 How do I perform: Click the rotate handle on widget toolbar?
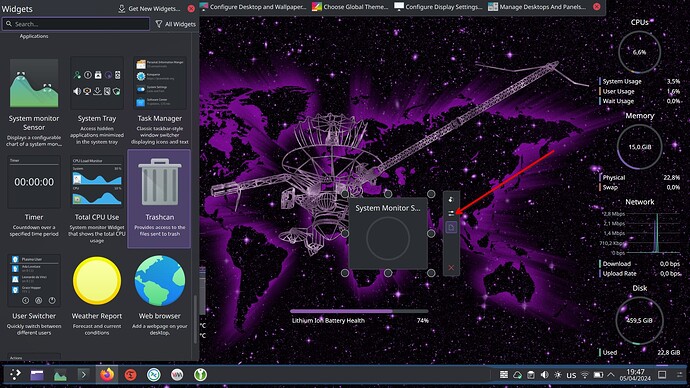coord(451,199)
